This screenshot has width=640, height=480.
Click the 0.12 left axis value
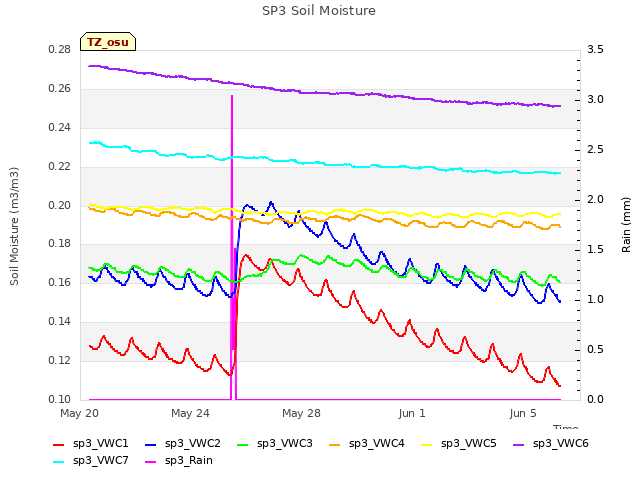point(60,360)
